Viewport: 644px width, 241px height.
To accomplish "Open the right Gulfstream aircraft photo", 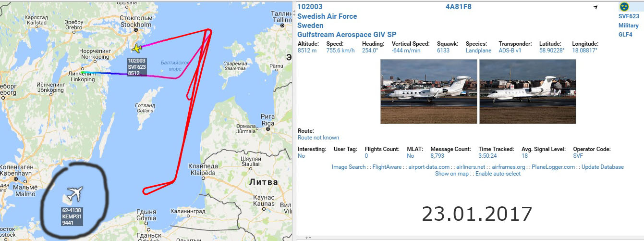I will pyautogui.click(x=527, y=91).
